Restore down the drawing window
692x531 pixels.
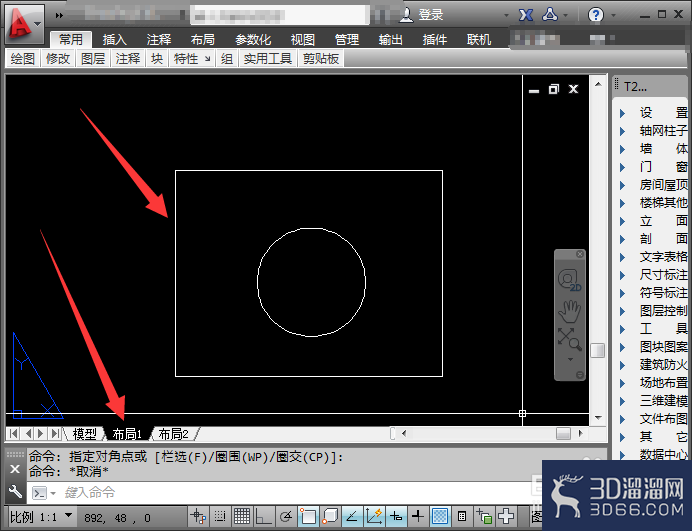tap(553, 89)
